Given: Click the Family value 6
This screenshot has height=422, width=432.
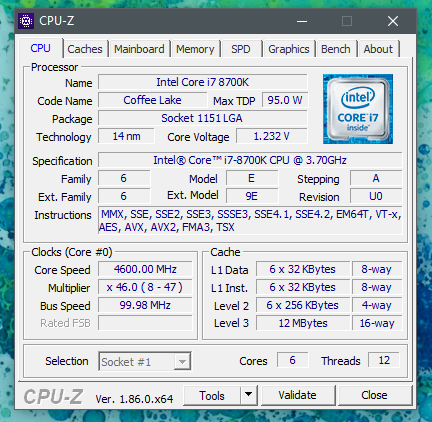Looking at the screenshot, I should (x=124, y=178).
